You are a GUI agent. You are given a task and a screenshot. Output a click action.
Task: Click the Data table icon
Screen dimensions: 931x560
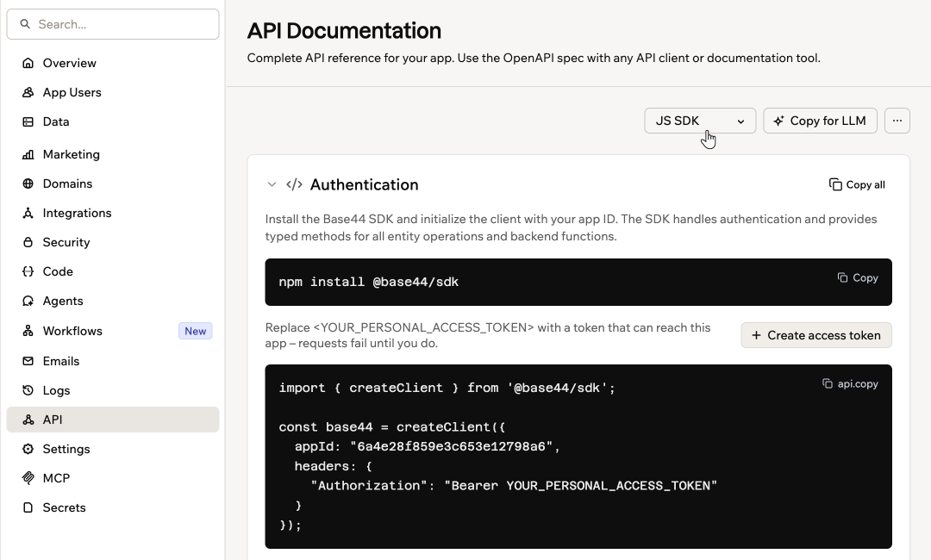click(x=28, y=121)
